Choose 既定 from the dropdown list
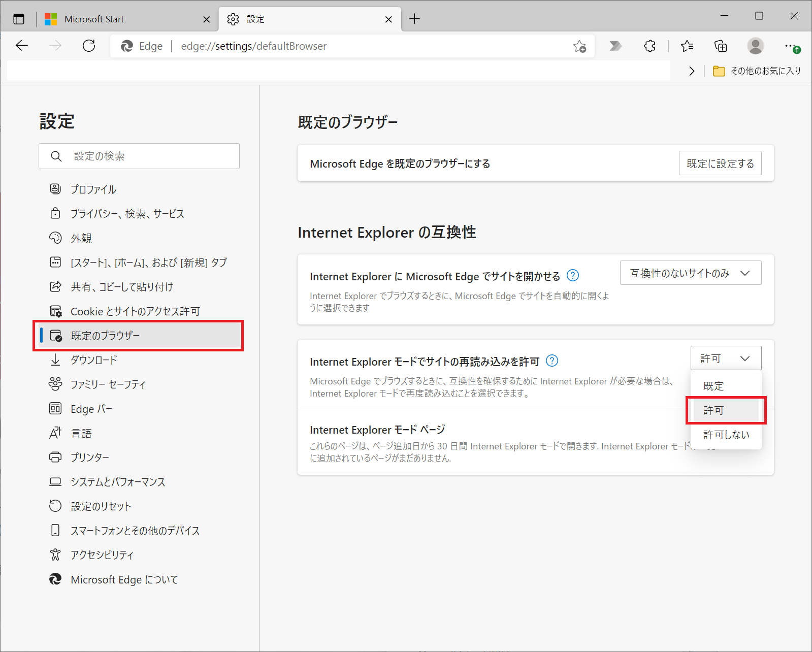 726,386
